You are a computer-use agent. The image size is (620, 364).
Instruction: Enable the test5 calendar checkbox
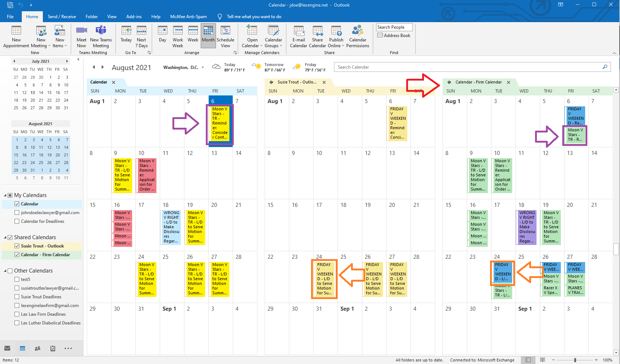[x=17, y=279]
